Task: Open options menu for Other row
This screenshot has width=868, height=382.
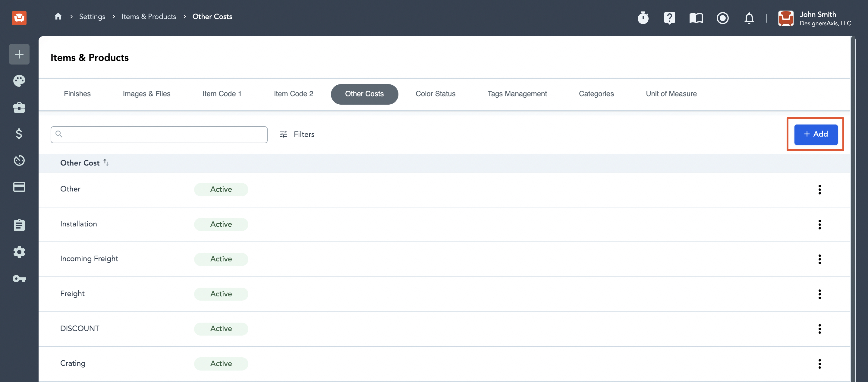Action: click(x=819, y=189)
